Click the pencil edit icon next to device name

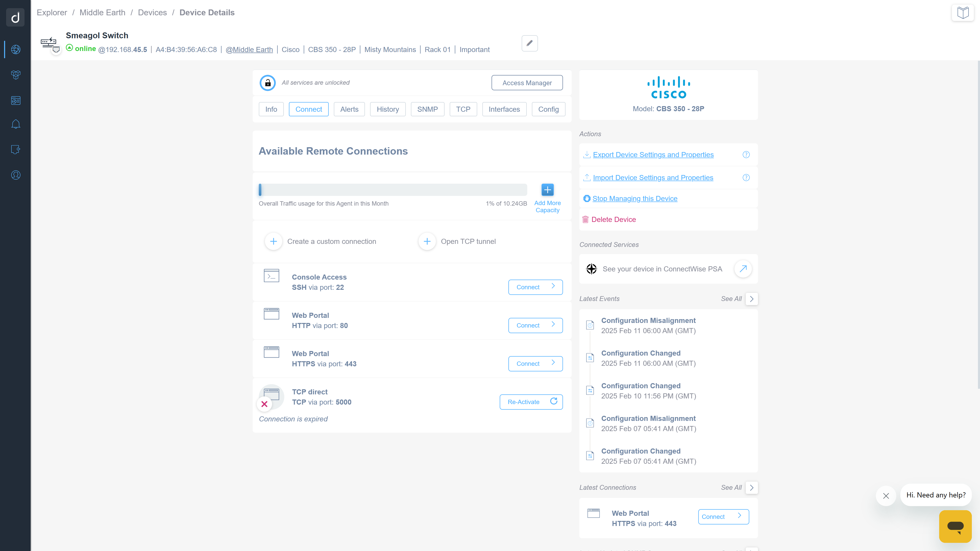529,43
